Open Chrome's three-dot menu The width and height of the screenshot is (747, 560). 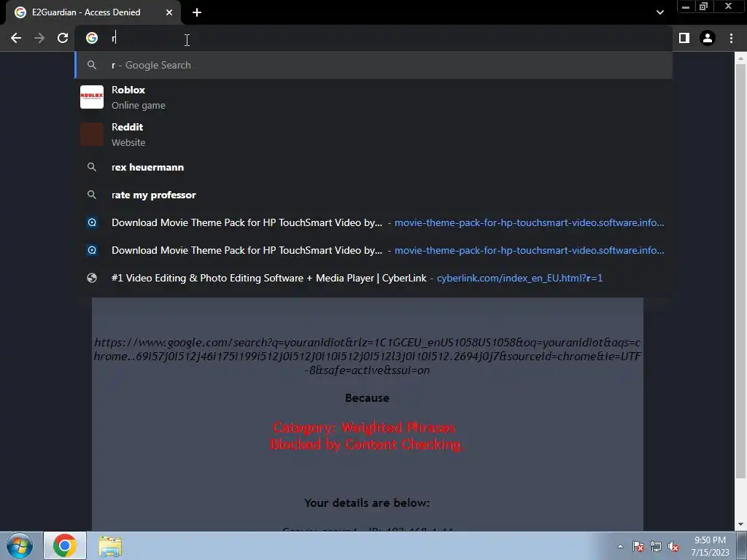731,38
